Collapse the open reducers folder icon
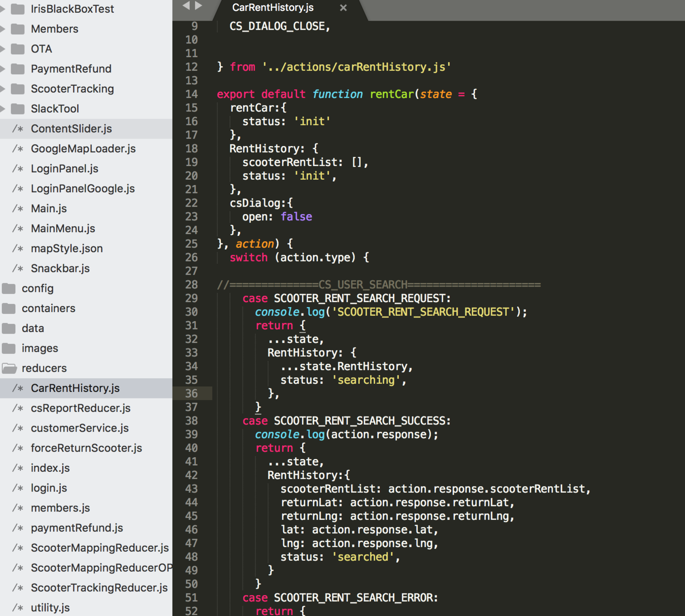The image size is (685, 616). 9,368
